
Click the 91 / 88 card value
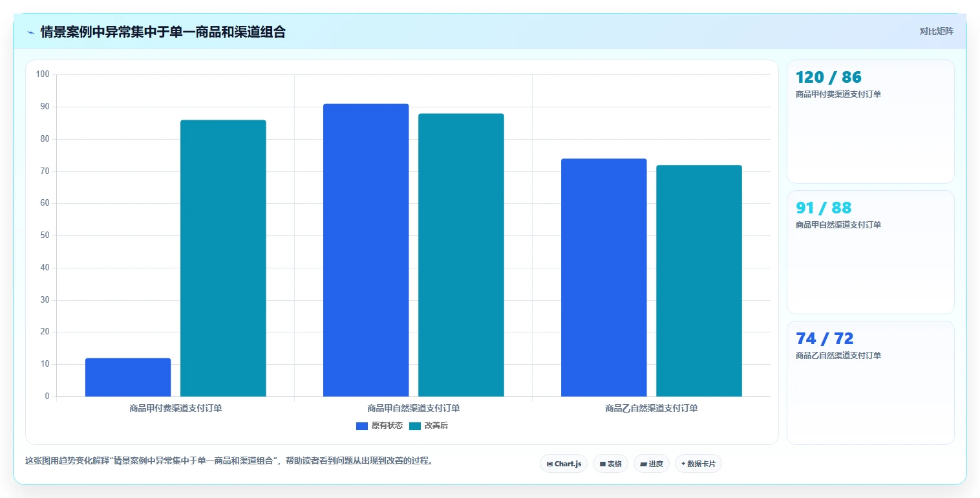tap(824, 208)
